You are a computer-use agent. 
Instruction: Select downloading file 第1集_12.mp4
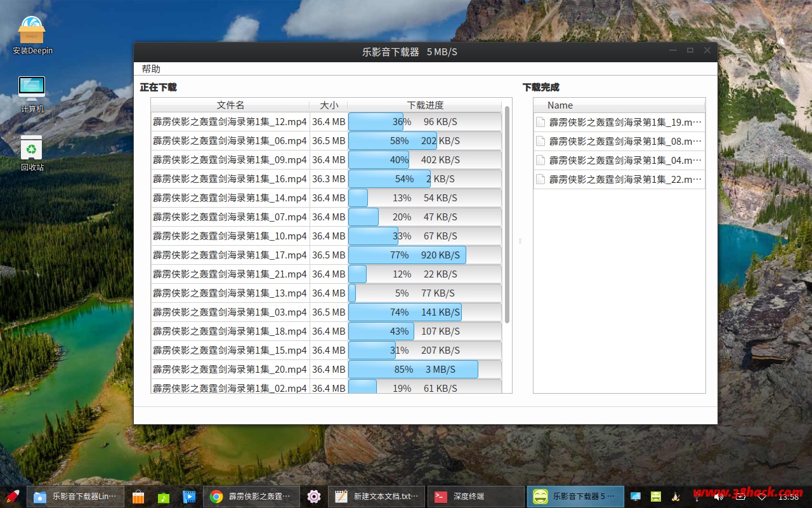230,121
